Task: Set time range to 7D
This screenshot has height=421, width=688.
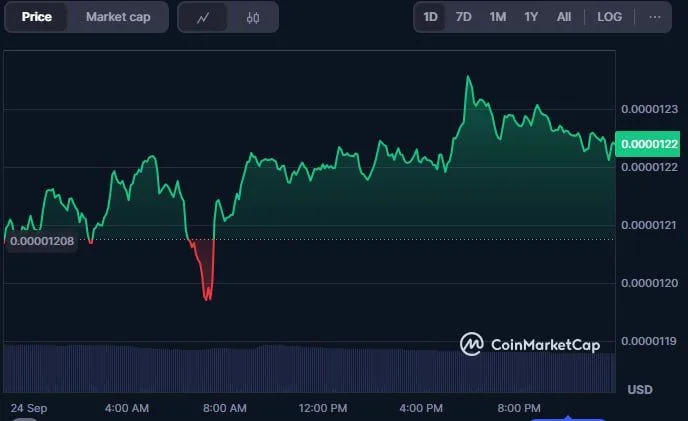Action: [463, 17]
